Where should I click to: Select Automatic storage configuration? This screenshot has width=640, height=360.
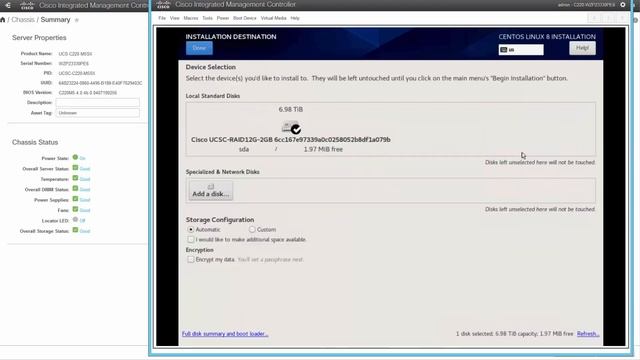click(x=191, y=229)
